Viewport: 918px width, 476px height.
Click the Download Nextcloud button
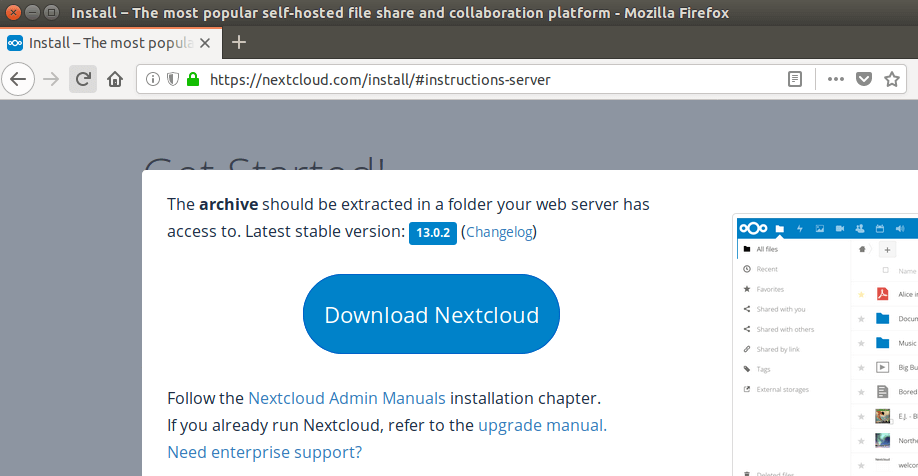tap(431, 315)
